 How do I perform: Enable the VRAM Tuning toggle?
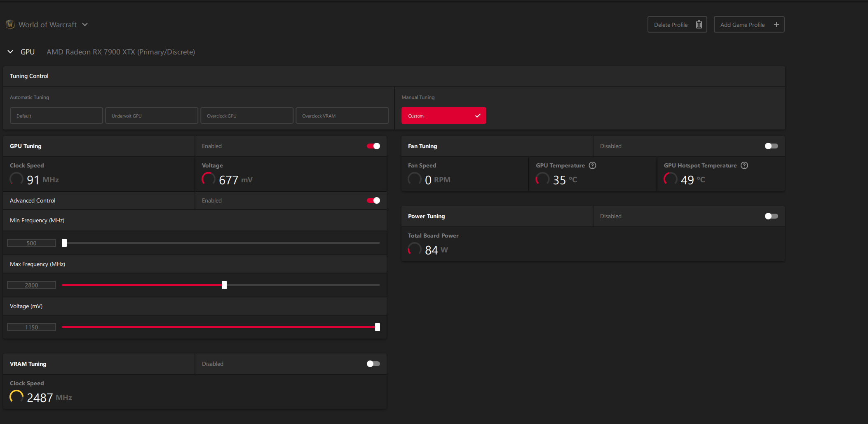(373, 364)
